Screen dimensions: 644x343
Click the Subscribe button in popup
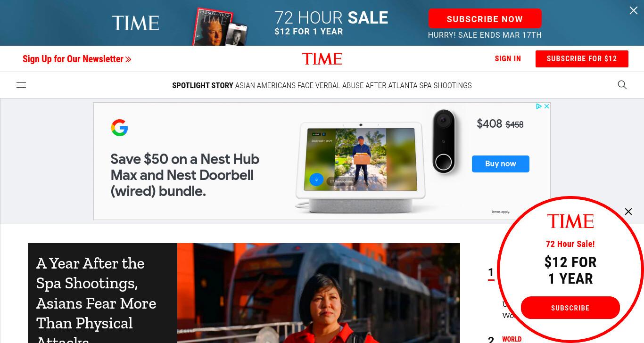coord(570,308)
